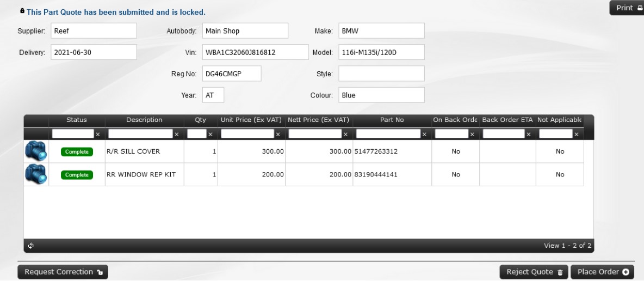
Task: Click part number 51477263312
Action: pyautogui.click(x=376, y=151)
